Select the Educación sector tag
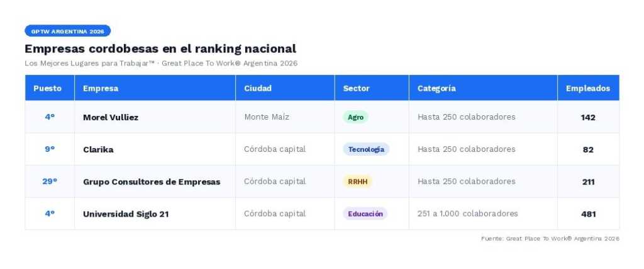This screenshot has height=269, width=644. click(x=365, y=214)
